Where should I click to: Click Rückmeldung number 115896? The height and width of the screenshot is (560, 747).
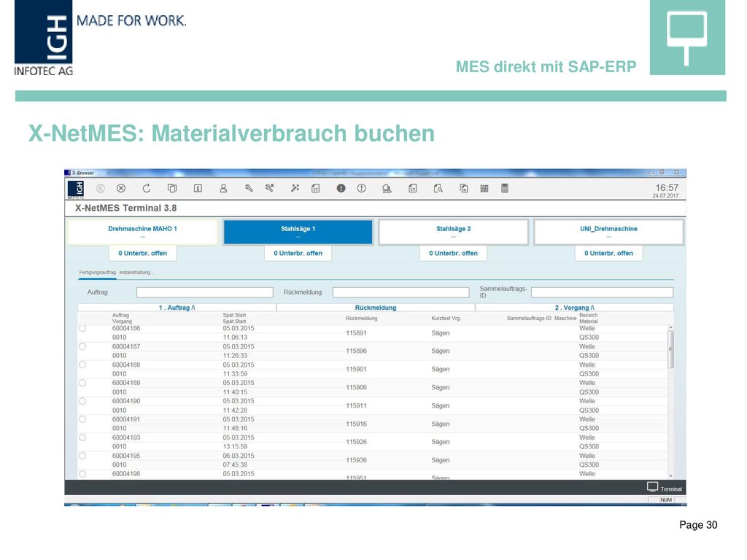tap(356, 351)
